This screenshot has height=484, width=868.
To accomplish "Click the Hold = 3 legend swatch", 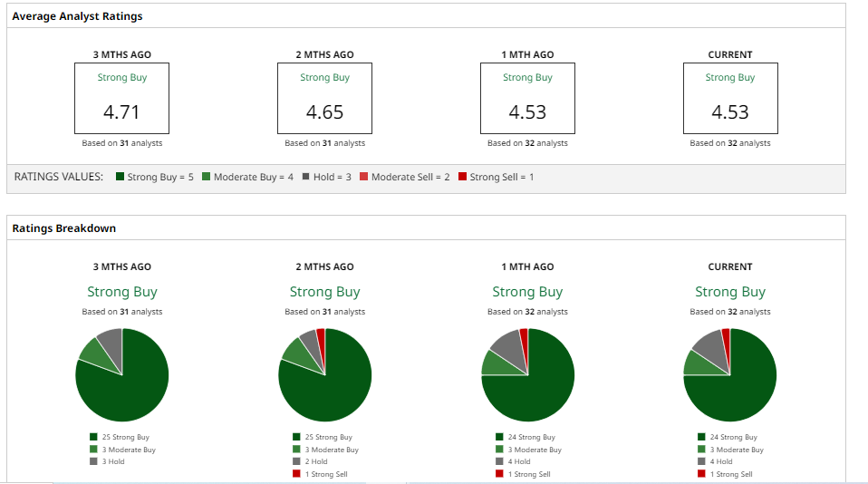I will tap(305, 177).
